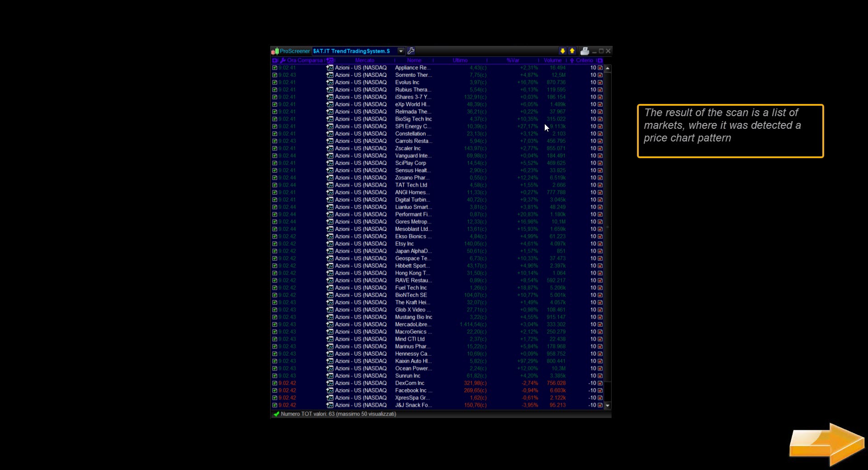Click green left icon of SciPlay Corp row
868x470 pixels.
point(274,163)
